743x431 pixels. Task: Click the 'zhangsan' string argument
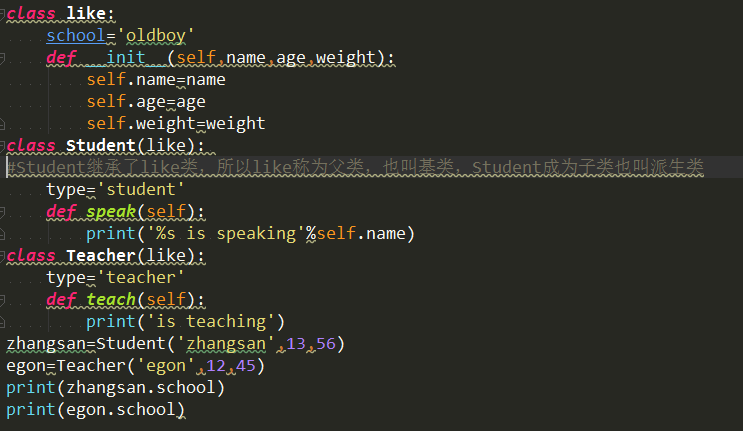226,344
